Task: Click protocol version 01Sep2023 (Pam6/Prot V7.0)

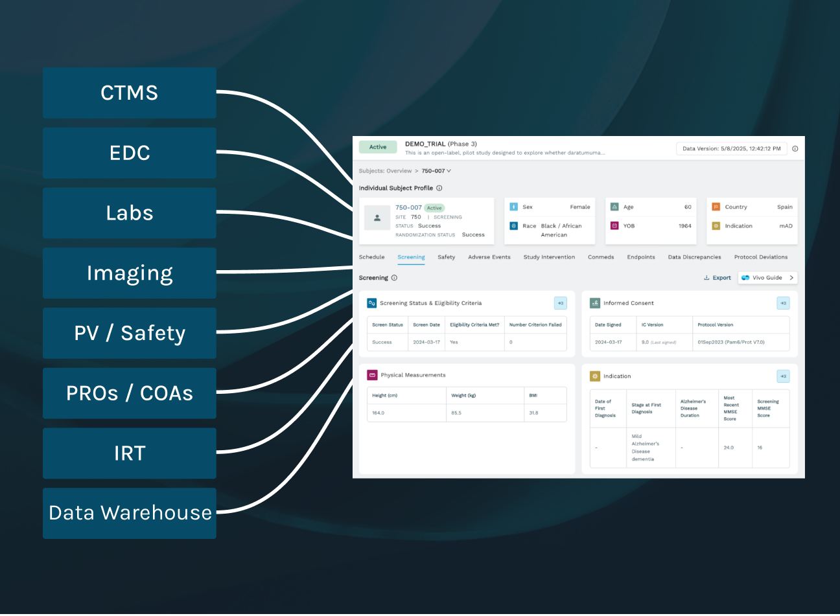Action: tap(731, 342)
